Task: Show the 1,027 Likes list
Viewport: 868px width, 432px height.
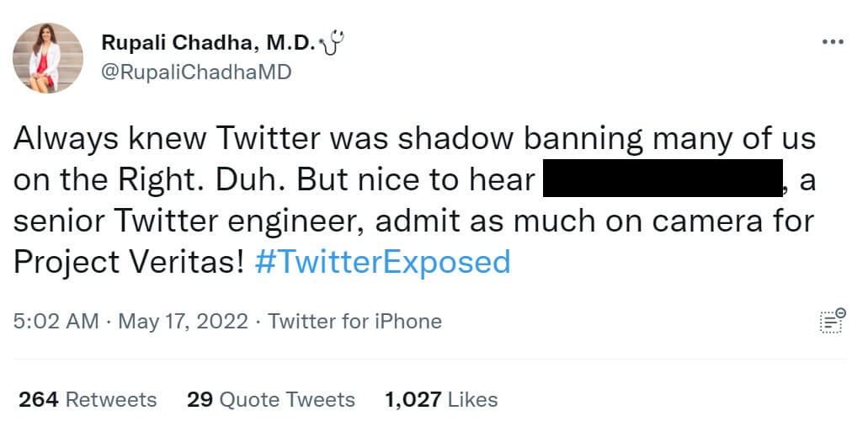Action: pyautogui.click(x=441, y=399)
